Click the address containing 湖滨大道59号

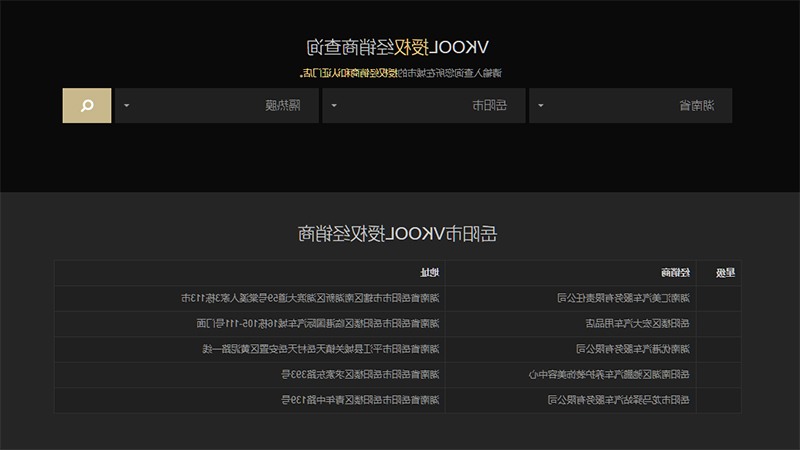click(310, 298)
